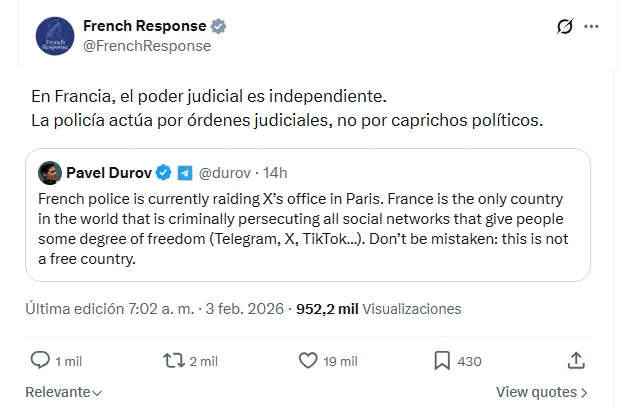Click the @FrenchResponse handle
Image resolution: width=628 pixels, height=410 pixels.
[x=146, y=45]
